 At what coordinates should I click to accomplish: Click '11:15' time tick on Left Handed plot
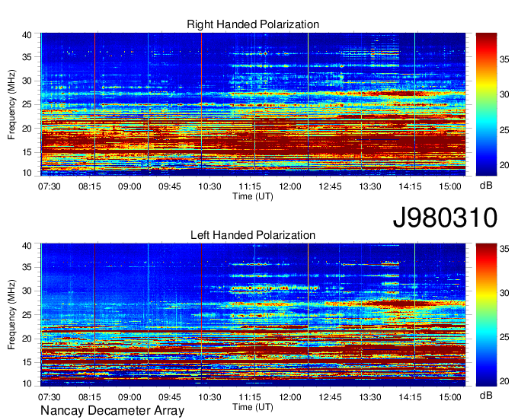click(x=250, y=397)
